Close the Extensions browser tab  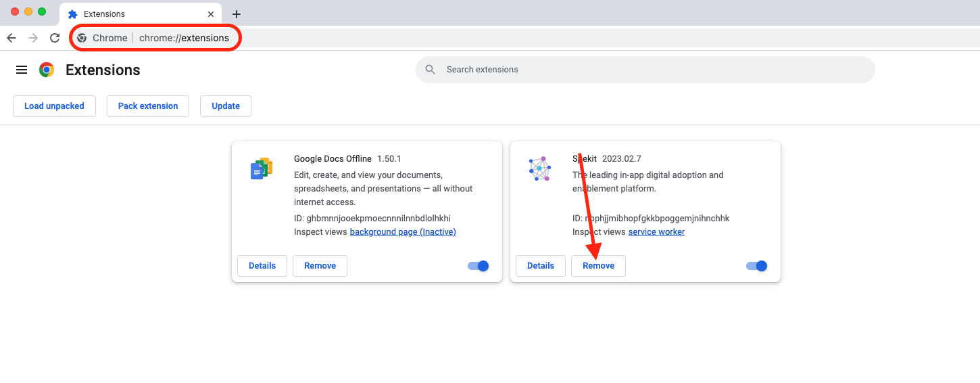[x=211, y=14]
